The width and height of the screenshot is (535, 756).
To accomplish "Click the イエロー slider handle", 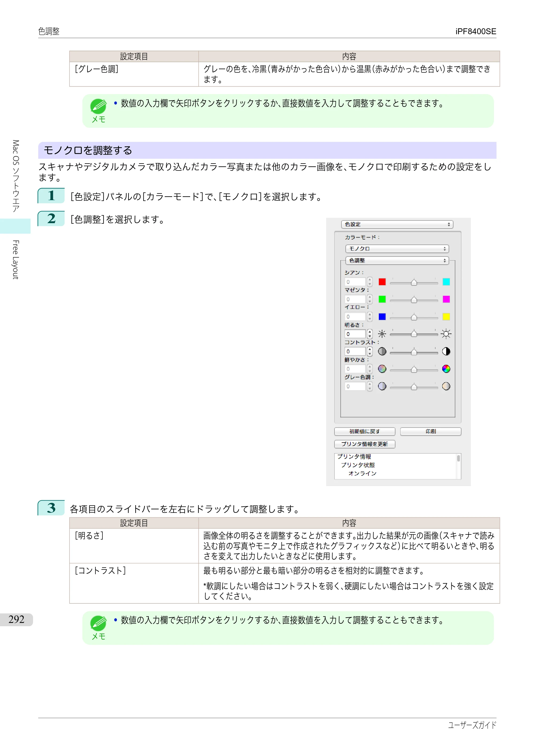I will tap(414, 317).
